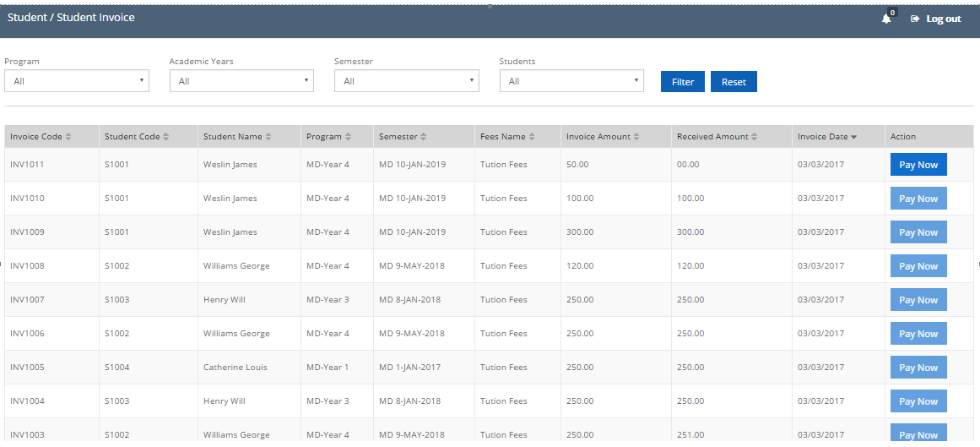
Task: Click Williams George in INV1006 row
Action: pyautogui.click(x=236, y=334)
